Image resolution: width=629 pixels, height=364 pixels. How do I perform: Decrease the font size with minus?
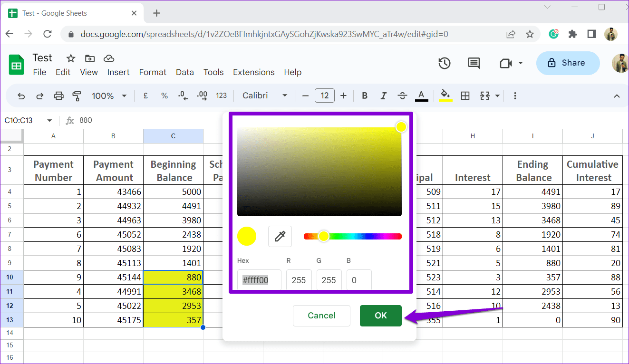[306, 96]
